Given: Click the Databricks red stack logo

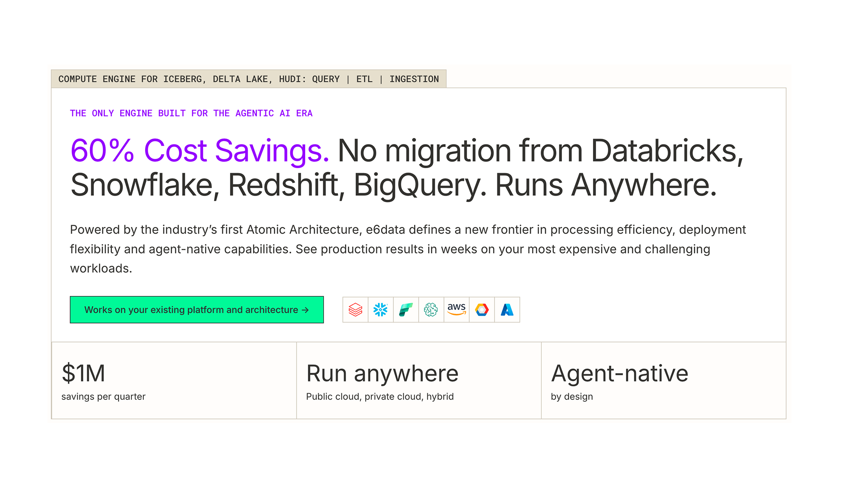Looking at the screenshot, I should 355,310.
